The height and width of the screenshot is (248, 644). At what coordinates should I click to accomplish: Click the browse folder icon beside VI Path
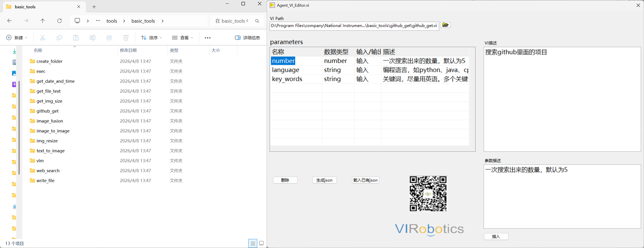445,25
